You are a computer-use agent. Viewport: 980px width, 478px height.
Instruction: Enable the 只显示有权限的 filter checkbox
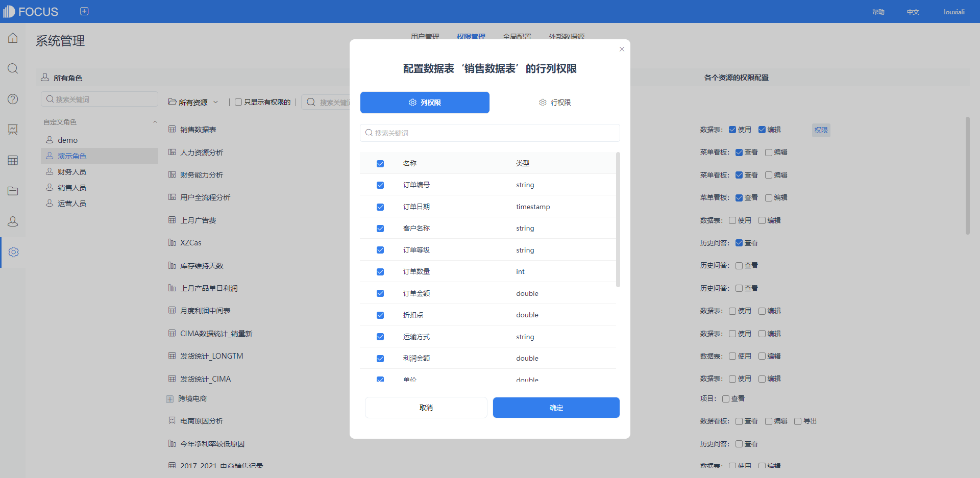pyautogui.click(x=238, y=102)
